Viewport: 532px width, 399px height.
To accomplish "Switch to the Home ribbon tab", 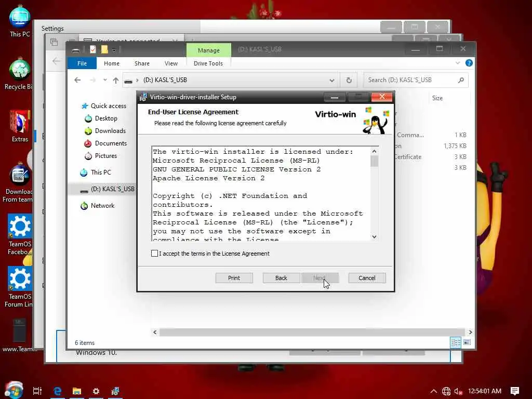I will tap(112, 63).
